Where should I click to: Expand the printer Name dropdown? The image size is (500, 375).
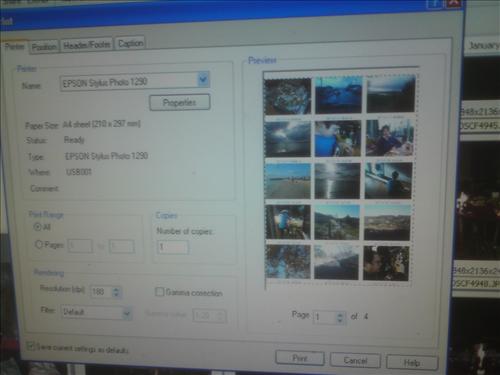203,80
